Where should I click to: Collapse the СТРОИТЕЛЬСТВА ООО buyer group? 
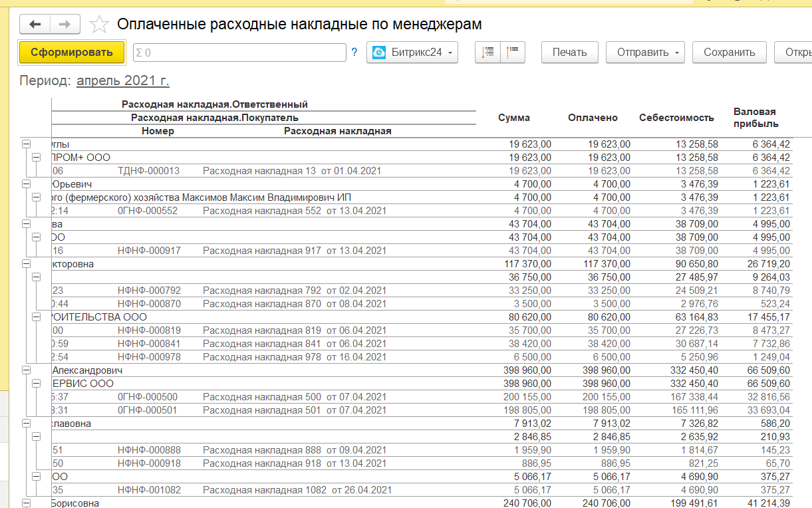point(37,317)
